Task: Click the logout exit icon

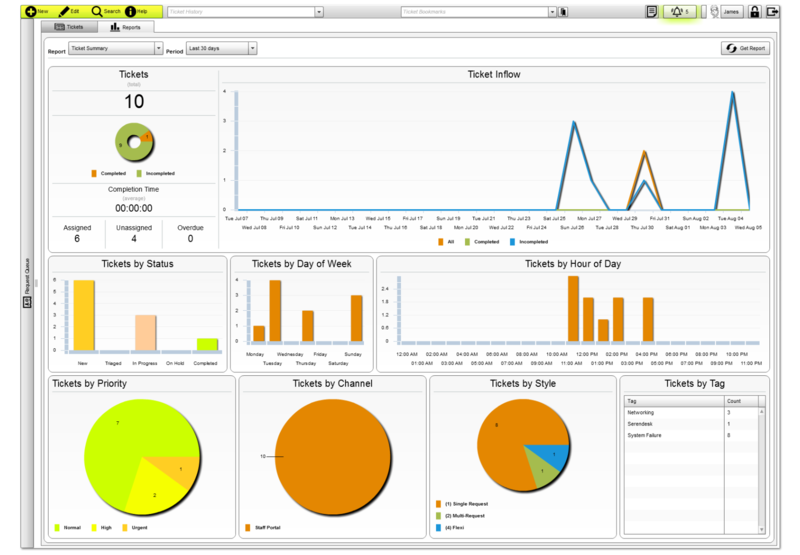Action: [x=772, y=11]
